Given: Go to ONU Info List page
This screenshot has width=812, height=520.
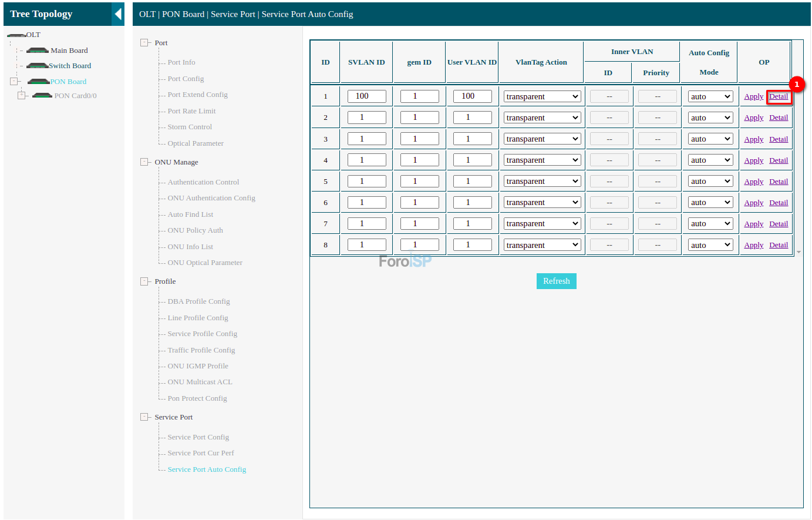Looking at the screenshot, I should (190, 247).
